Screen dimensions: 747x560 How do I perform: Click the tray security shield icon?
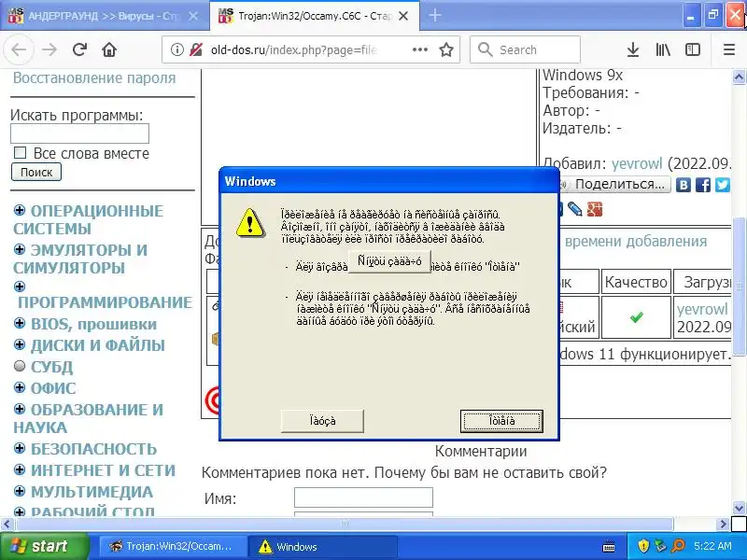pos(643,546)
